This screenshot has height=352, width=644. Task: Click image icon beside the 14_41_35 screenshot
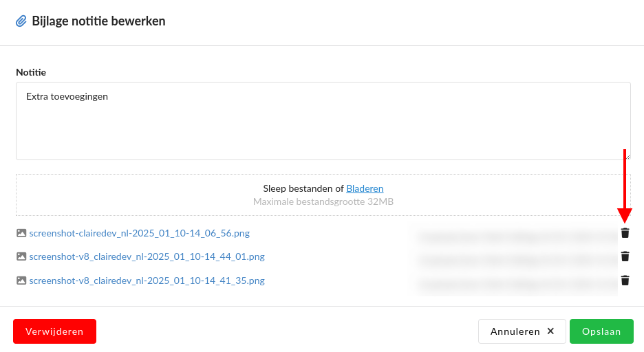(21, 280)
